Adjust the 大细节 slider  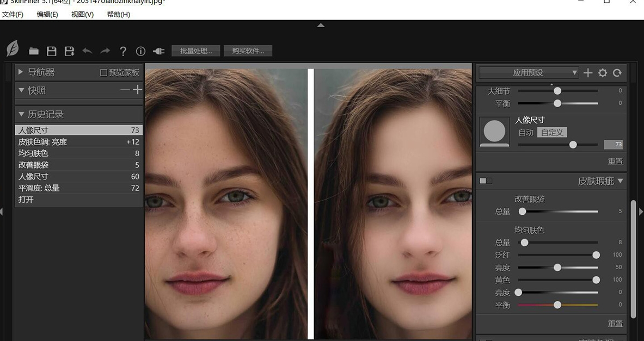pyautogui.click(x=557, y=91)
